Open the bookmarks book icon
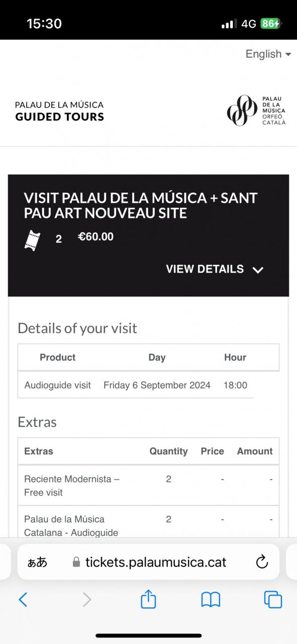The height and width of the screenshot is (644, 297). point(211,599)
